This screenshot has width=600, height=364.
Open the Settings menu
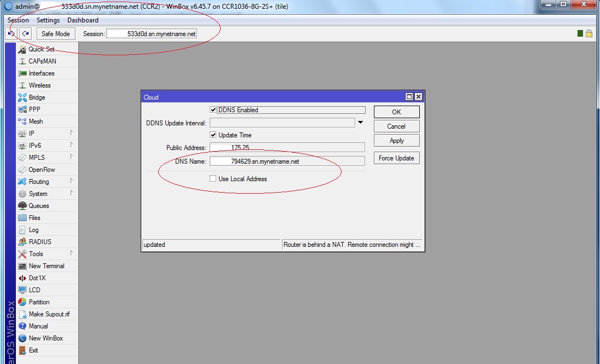pyautogui.click(x=48, y=20)
